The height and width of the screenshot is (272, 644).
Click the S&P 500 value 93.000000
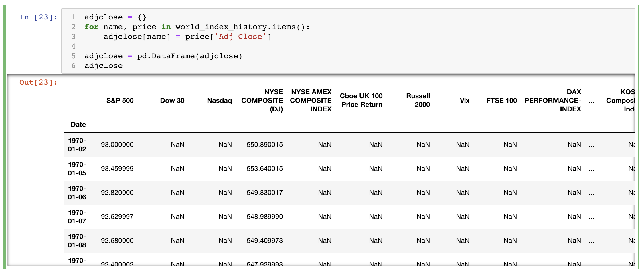click(x=117, y=145)
